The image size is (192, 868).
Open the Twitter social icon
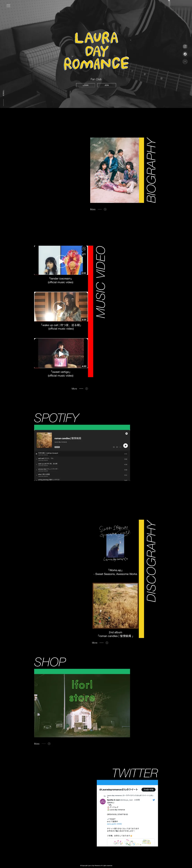click(185, 54)
